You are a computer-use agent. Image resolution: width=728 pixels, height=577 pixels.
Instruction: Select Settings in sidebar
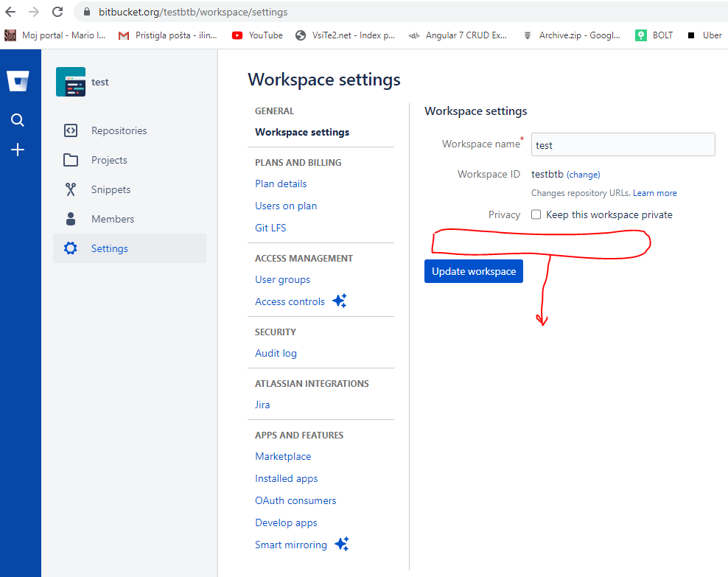pos(130,248)
